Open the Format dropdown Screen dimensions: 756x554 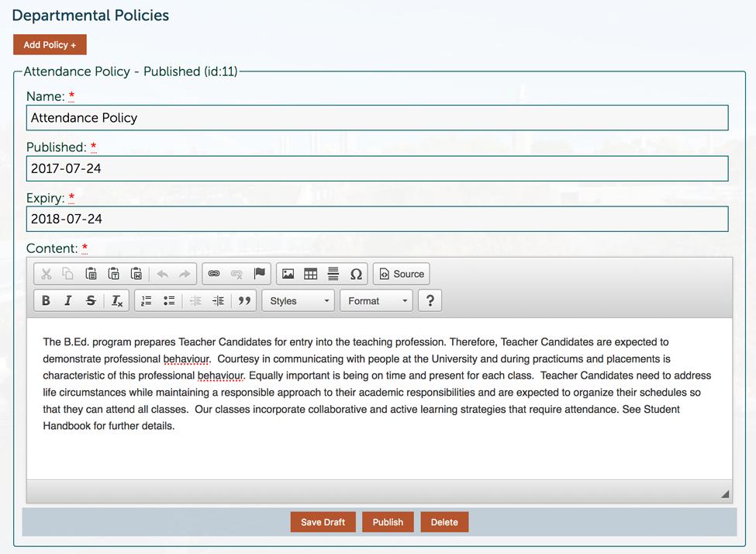click(376, 300)
